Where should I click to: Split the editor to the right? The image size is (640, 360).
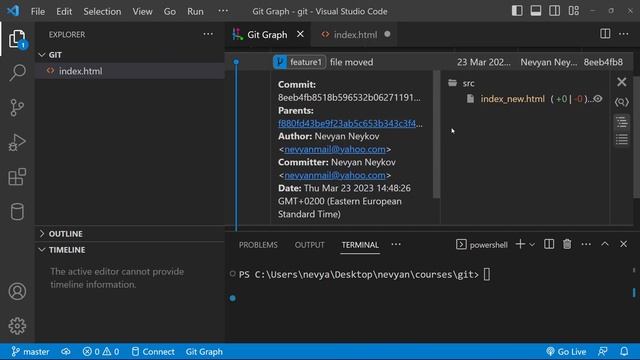tap(605, 34)
